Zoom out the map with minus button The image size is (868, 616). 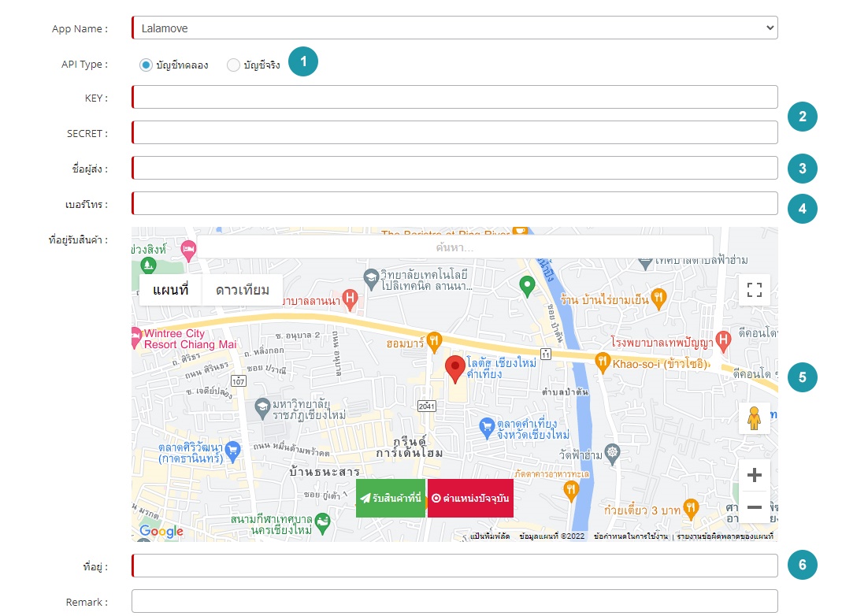(x=754, y=507)
